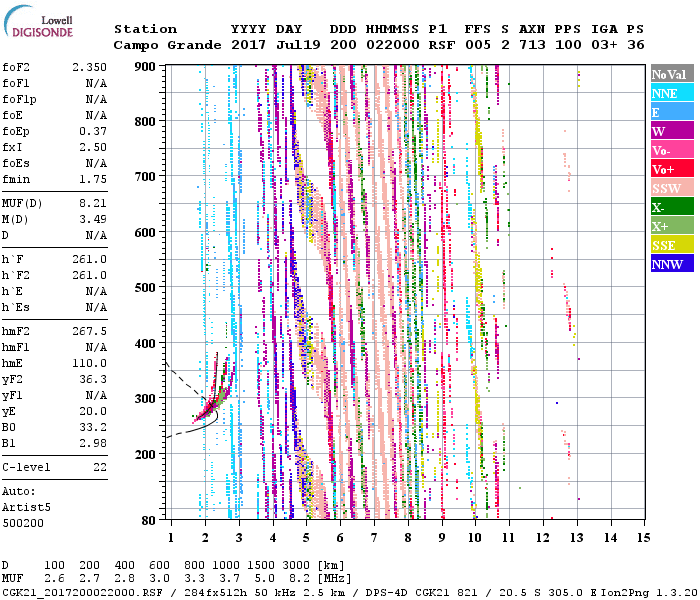
Task: Select the SSW legend color box
Action: click(x=672, y=188)
